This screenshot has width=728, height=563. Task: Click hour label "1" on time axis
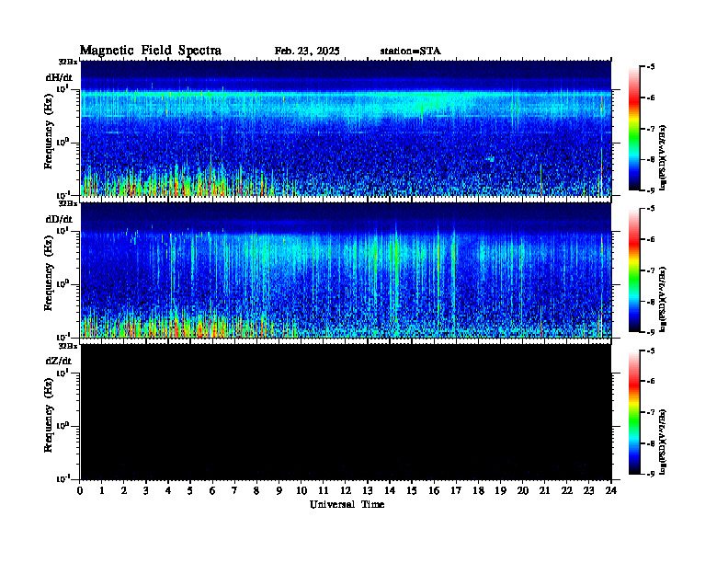click(102, 490)
